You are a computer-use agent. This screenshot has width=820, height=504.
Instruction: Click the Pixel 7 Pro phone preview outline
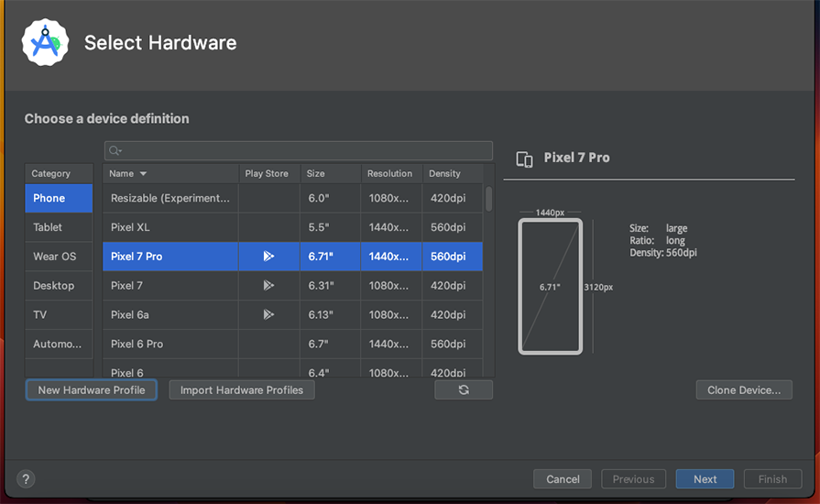(x=550, y=287)
